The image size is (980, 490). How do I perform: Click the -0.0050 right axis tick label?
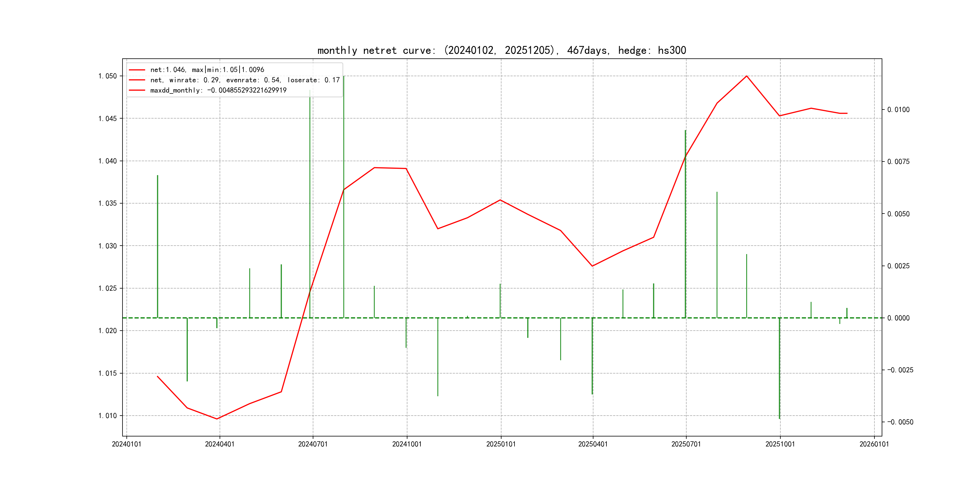(900, 422)
